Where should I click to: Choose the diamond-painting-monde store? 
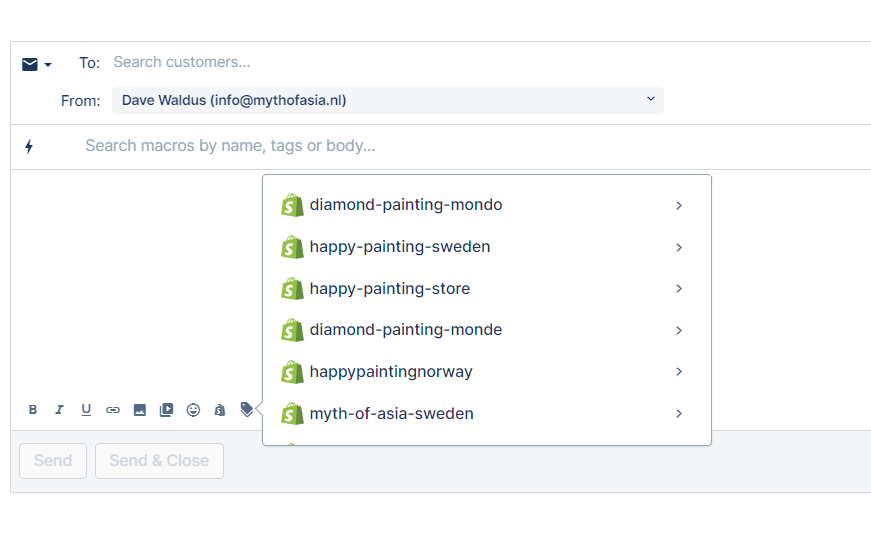pos(406,330)
